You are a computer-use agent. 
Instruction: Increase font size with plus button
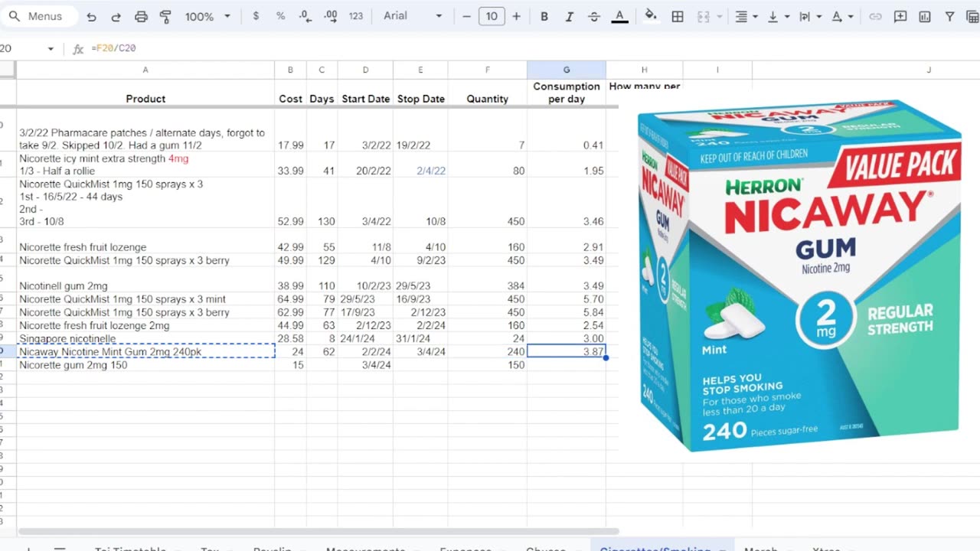point(517,16)
